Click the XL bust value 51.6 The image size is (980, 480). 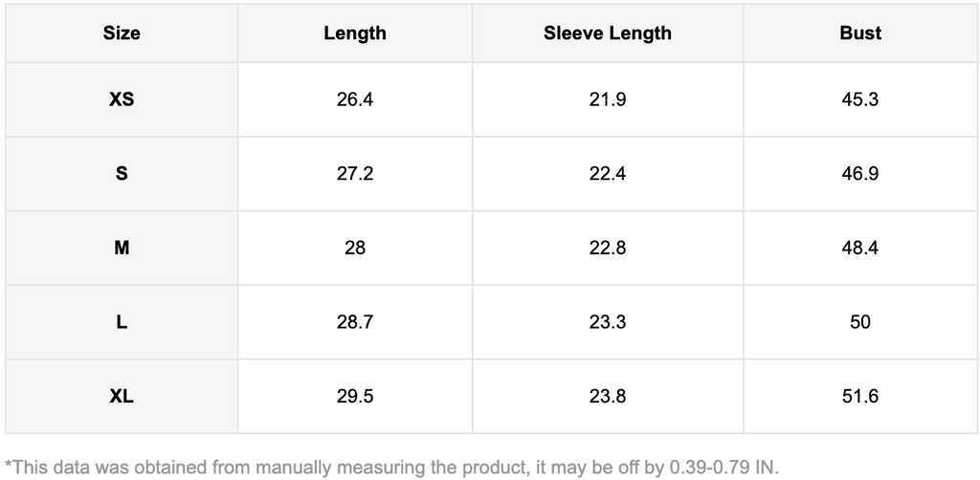click(x=860, y=396)
